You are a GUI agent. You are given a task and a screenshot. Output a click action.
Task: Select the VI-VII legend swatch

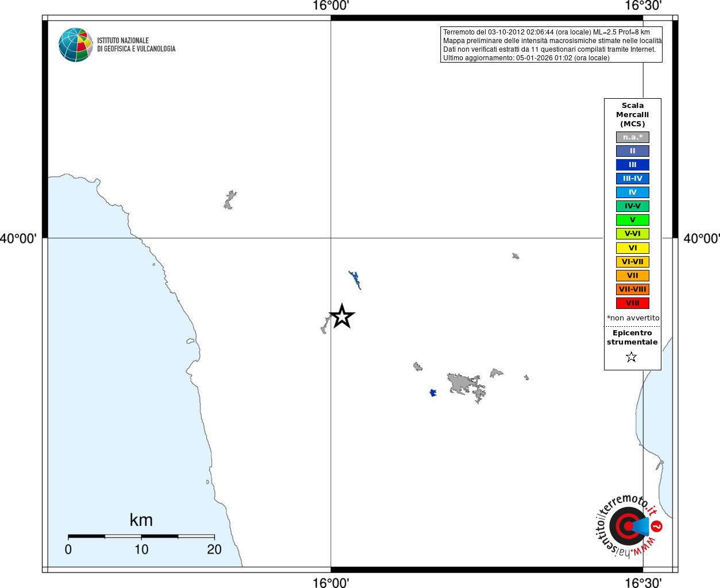coord(633,262)
